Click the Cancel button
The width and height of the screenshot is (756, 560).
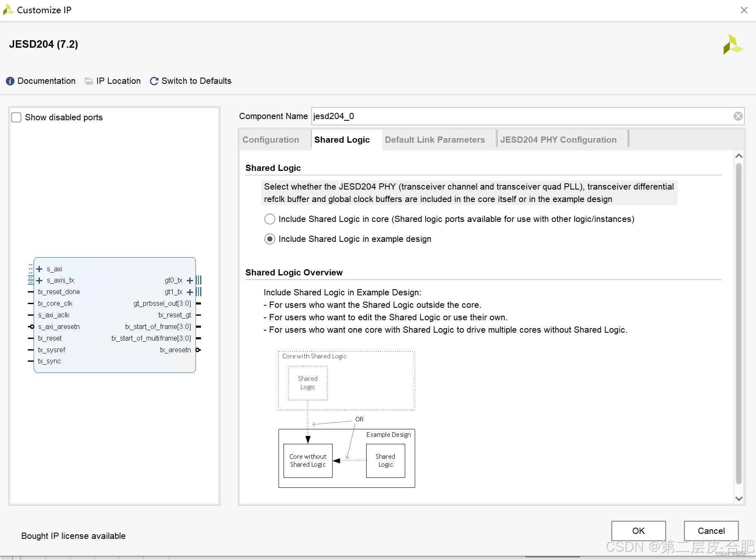711,531
